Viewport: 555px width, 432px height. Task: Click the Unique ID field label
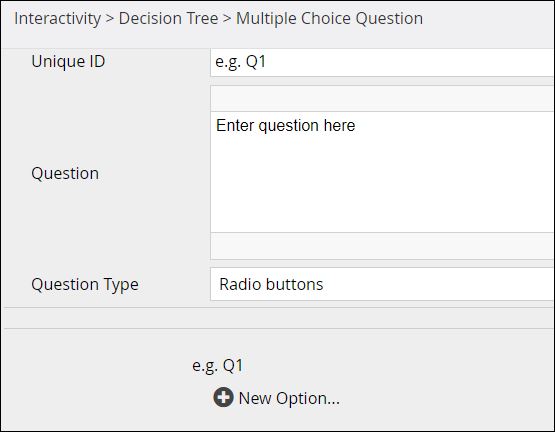tap(68, 61)
